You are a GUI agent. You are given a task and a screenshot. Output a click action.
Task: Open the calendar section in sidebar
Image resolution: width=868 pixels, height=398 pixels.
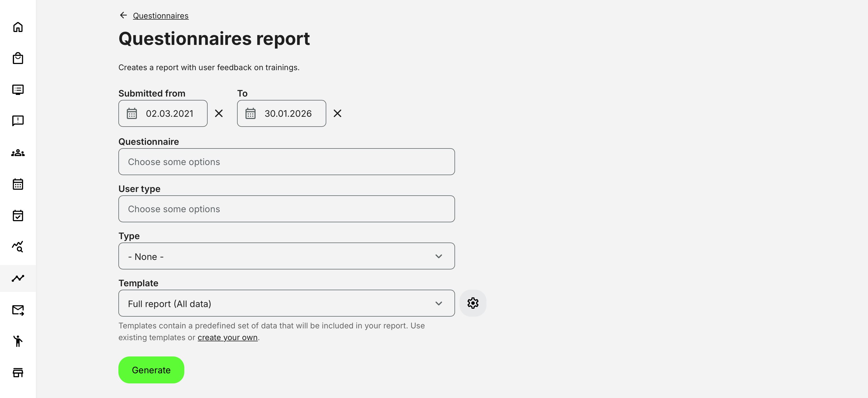18,184
